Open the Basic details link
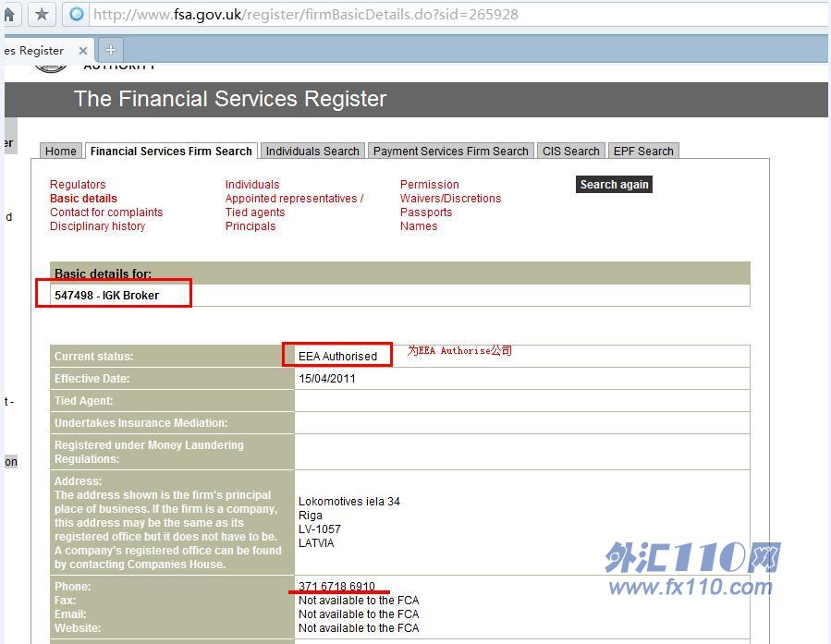831x644 pixels. click(x=83, y=198)
